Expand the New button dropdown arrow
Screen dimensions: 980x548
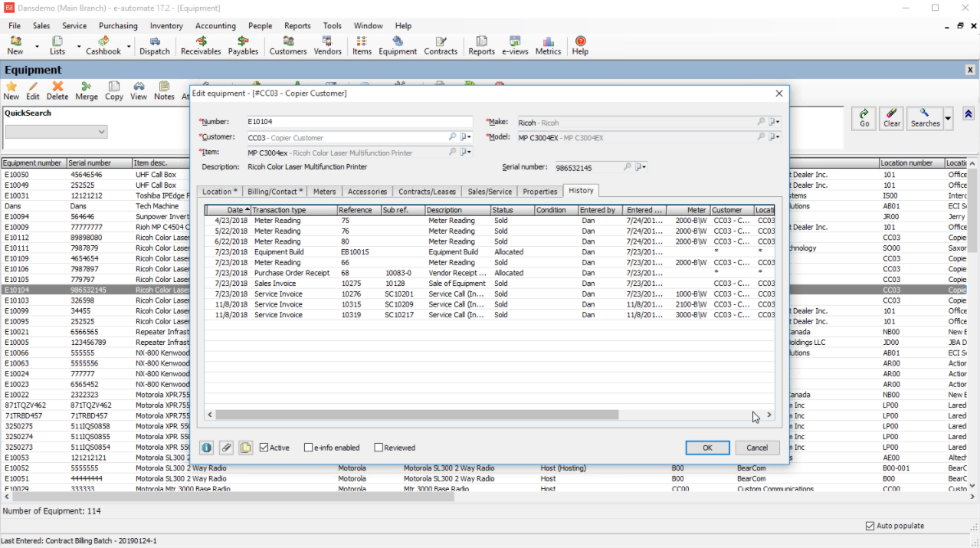tap(37, 47)
